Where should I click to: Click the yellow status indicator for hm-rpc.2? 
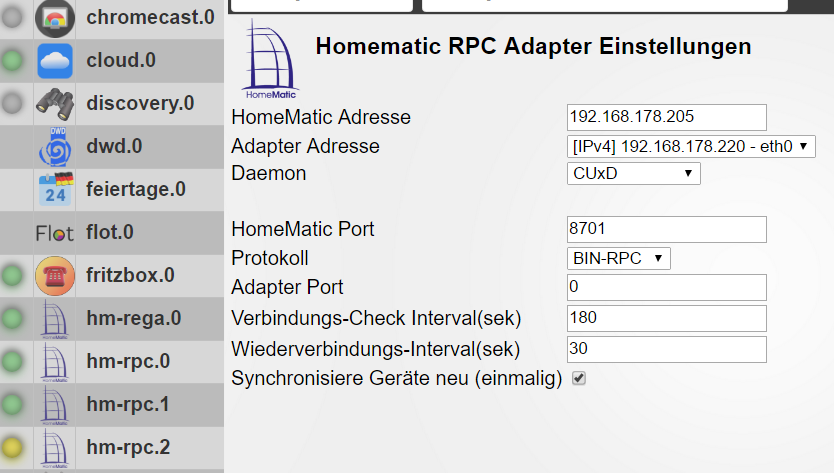(x=13, y=448)
